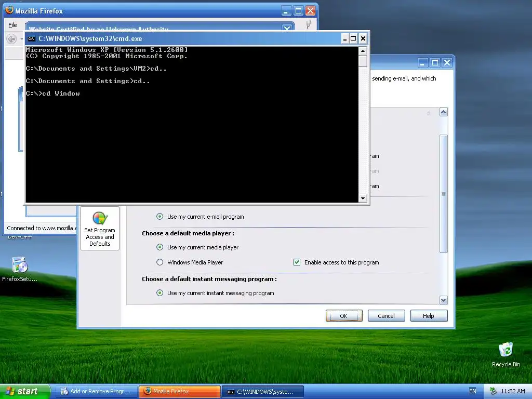
Task: Click Cancel in the program defaults dialog
Action: point(386,315)
